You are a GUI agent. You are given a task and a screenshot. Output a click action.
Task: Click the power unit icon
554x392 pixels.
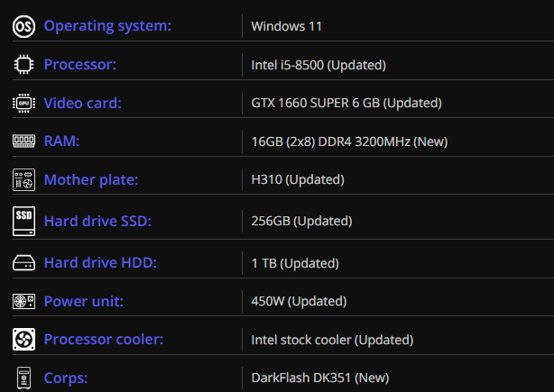(23, 301)
